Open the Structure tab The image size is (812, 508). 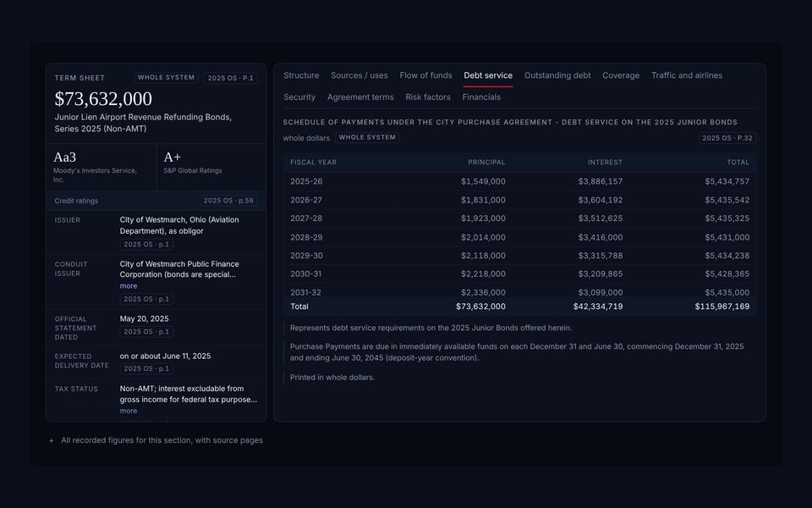(x=301, y=75)
